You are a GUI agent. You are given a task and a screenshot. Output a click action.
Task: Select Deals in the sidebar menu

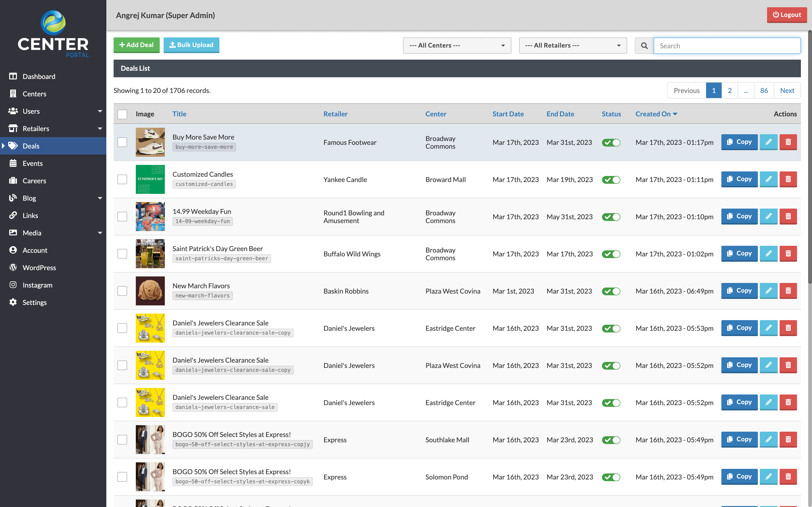[x=31, y=146]
